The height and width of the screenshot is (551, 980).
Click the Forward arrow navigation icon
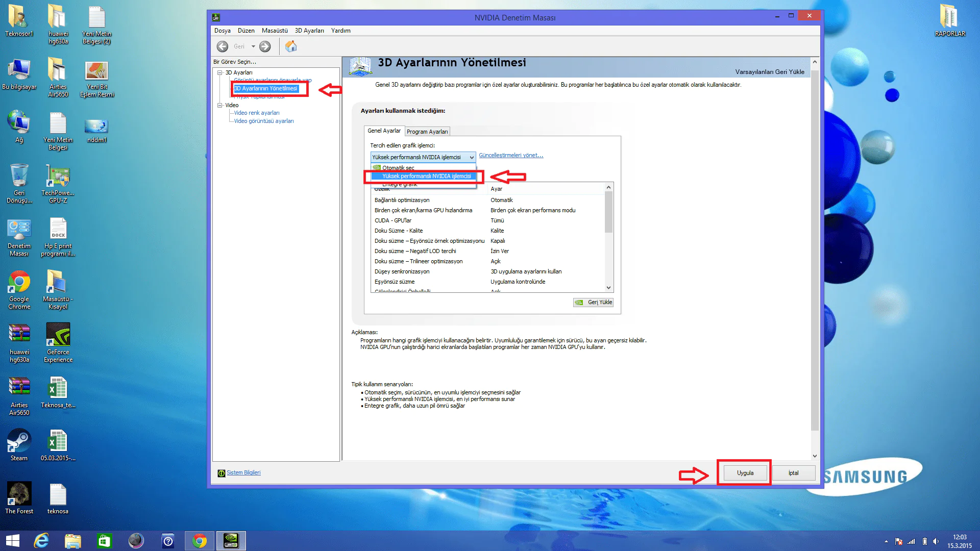(x=265, y=46)
